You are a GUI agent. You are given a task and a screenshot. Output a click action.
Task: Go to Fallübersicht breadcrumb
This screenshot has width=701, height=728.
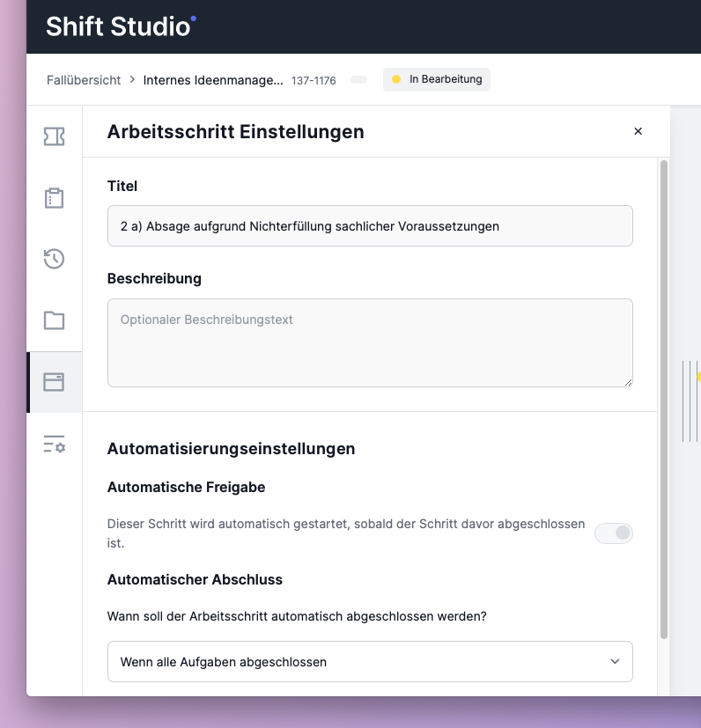(x=84, y=80)
